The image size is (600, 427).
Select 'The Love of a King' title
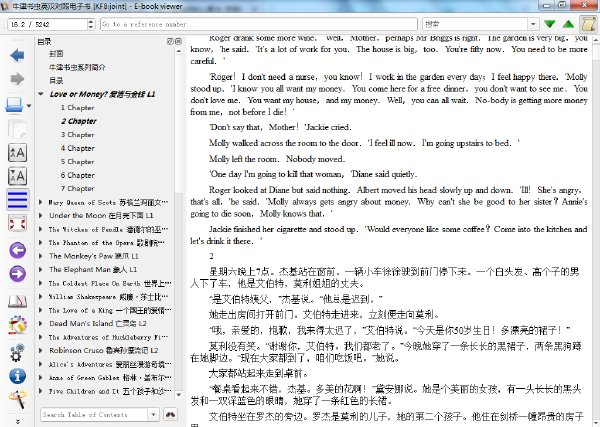110,310
